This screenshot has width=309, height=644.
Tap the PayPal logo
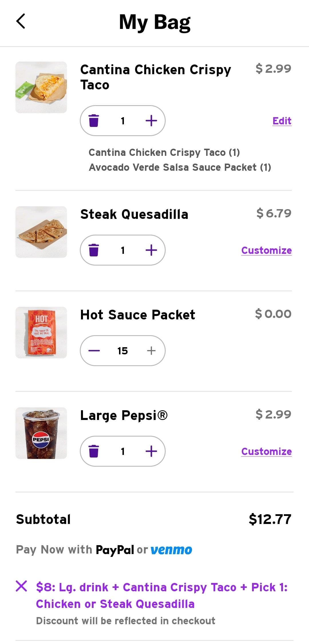point(115,550)
